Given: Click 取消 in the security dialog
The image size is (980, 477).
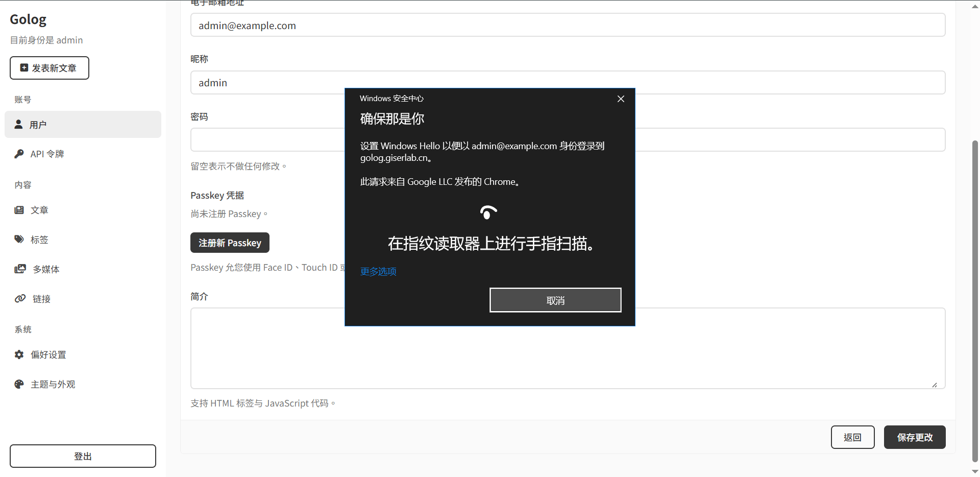Looking at the screenshot, I should [555, 300].
